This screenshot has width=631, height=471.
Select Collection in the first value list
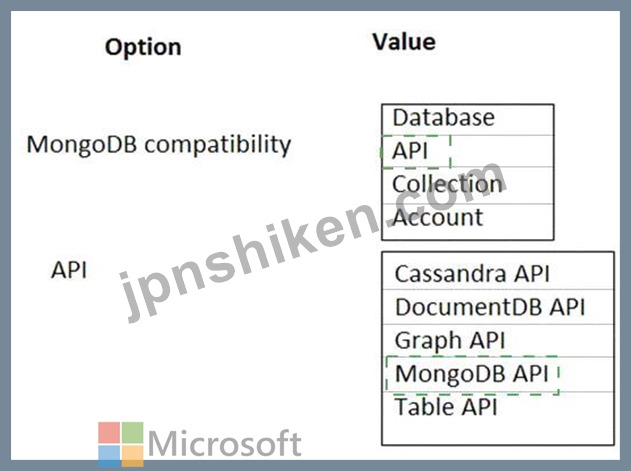click(467, 185)
